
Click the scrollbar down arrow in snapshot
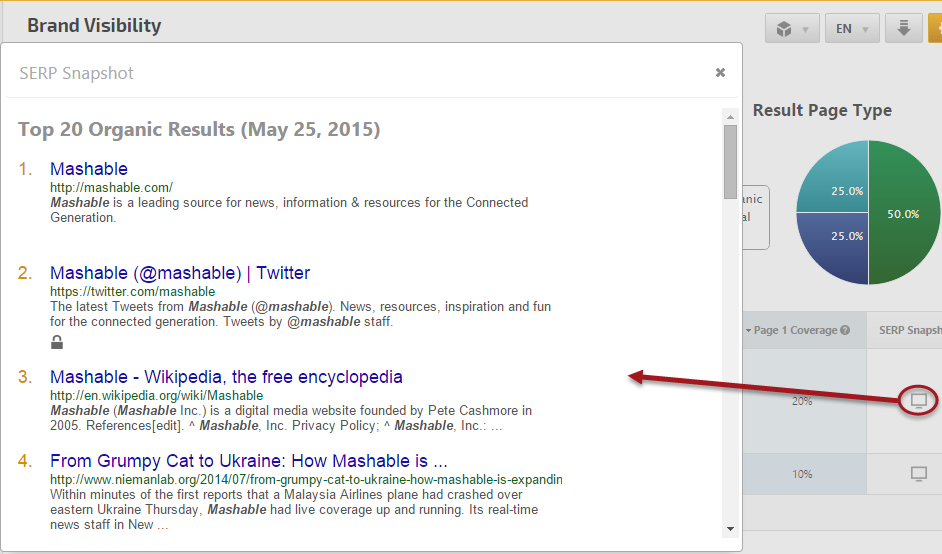point(731,529)
